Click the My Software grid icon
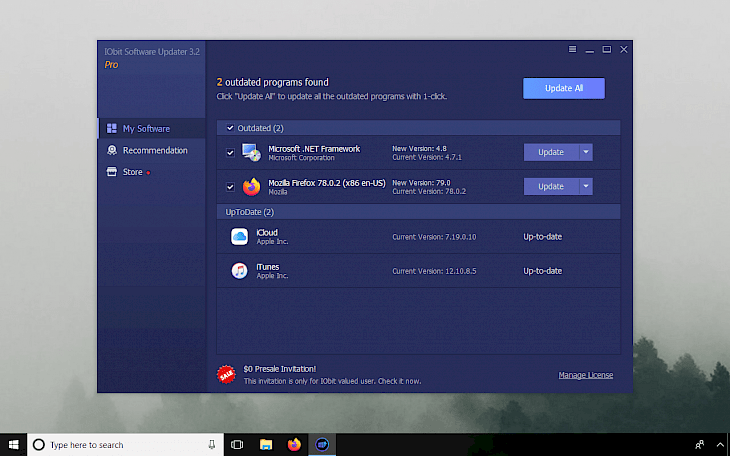The width and height of the screenshot is (730, 456). tap(112, 129)
